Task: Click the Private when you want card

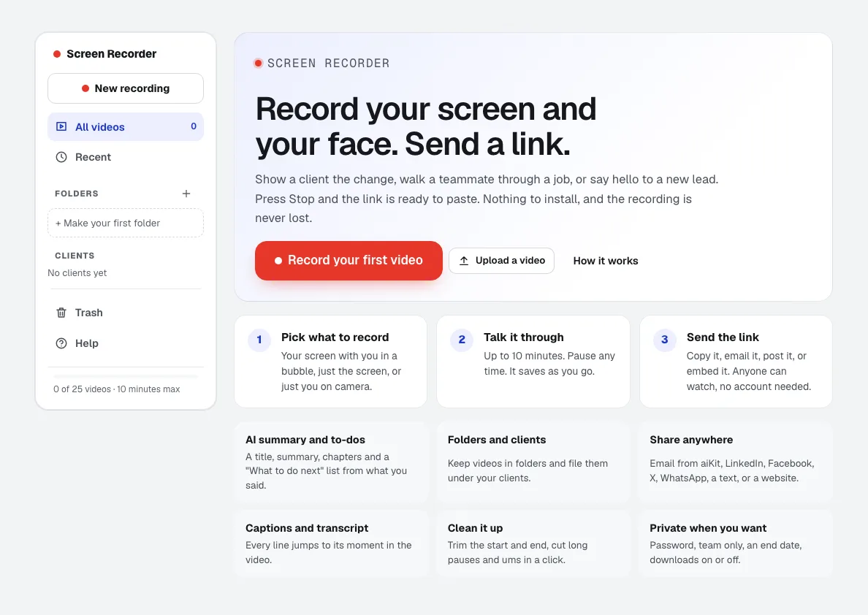Action: 736,543
